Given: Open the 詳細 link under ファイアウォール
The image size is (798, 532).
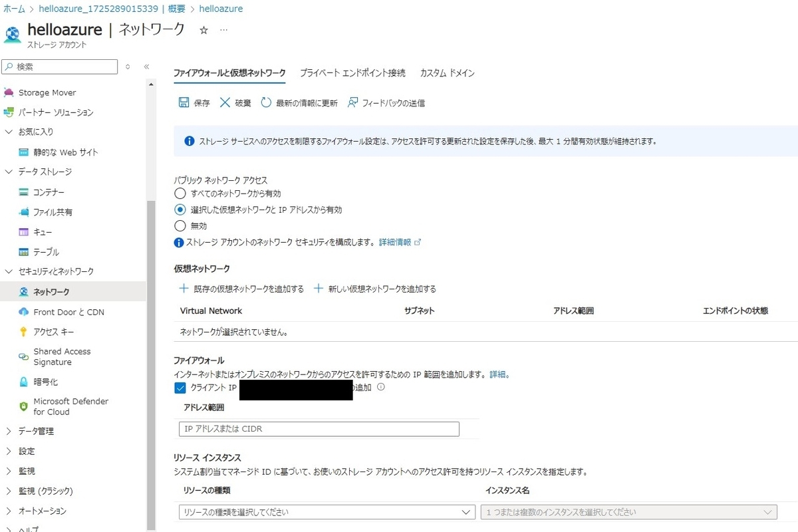Looking at the screenshot, I should click(497, 374).
